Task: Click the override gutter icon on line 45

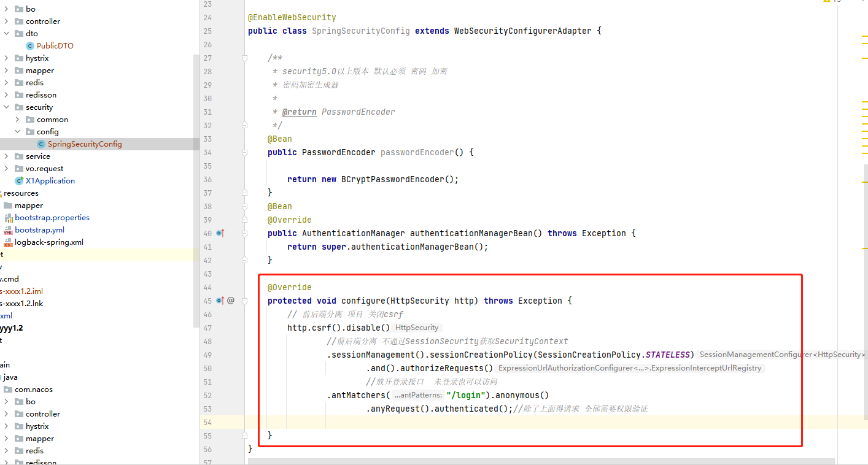Action: click(x=221, y=301)
